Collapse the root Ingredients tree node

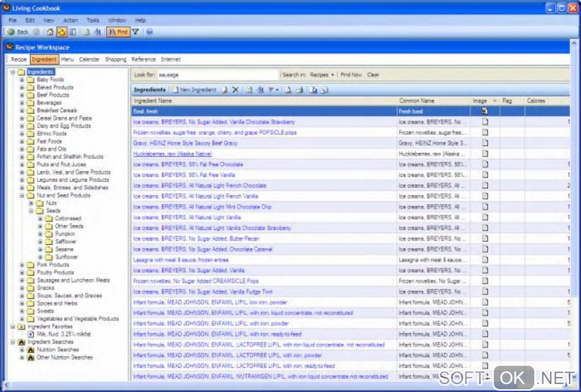click(x=13, y=72)
